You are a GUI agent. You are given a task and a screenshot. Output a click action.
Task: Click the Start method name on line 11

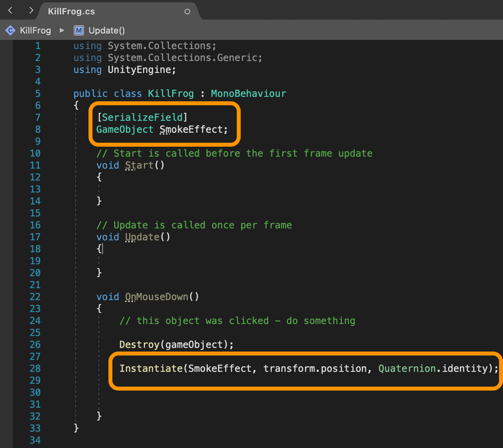click(x=139, y=165)
